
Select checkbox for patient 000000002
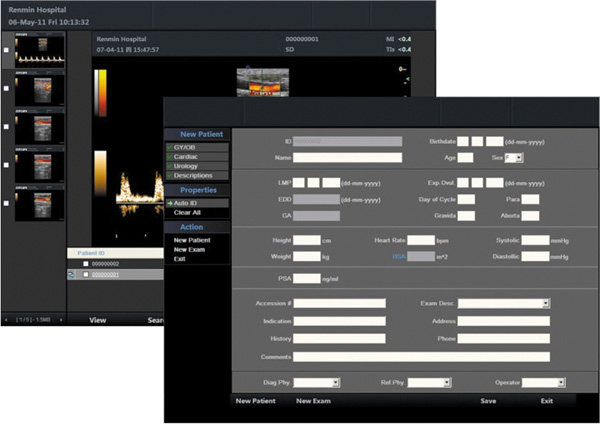(x=86, y=263)
